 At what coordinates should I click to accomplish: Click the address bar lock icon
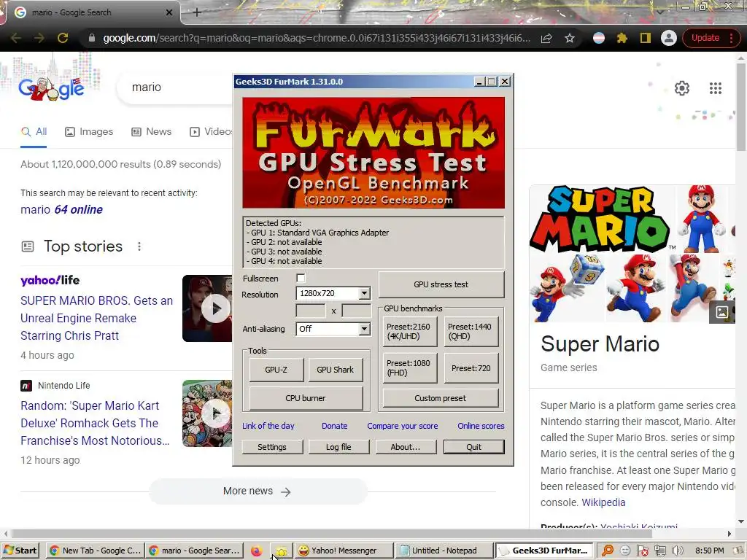pyautogui.click(x=91, y=38)
